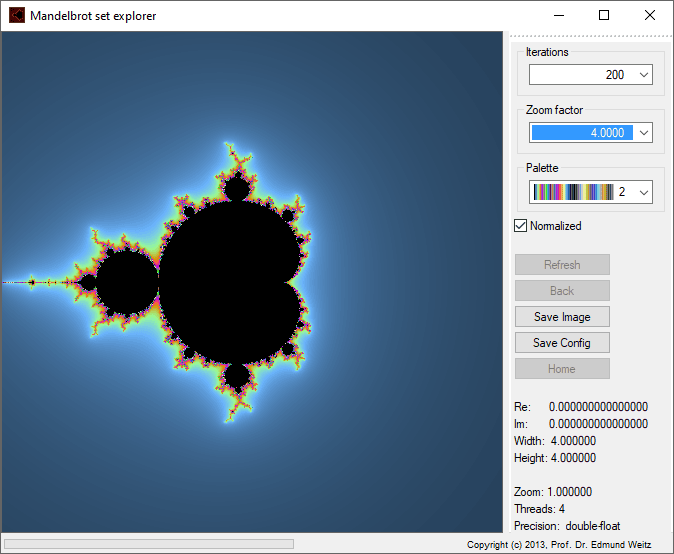674x554 pixels.
Task: Click the "Height: 4.000000" readout
Action: pos(555,458)
